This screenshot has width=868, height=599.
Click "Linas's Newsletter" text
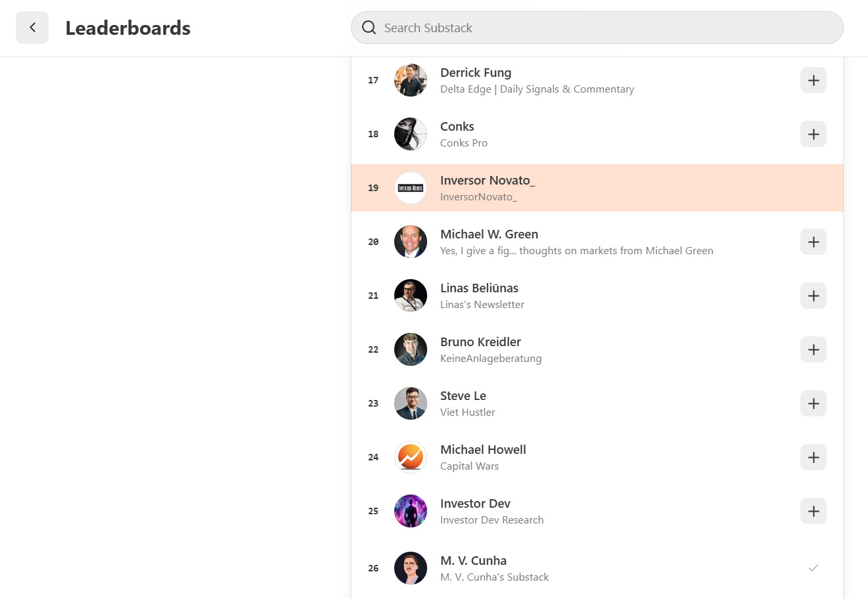coord(482,305)
